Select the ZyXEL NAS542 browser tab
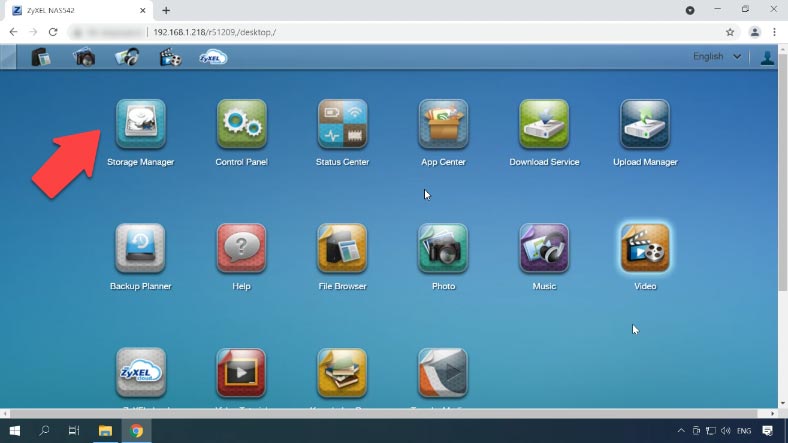This screenshot has width=788, height=443. tap(78, 11)
